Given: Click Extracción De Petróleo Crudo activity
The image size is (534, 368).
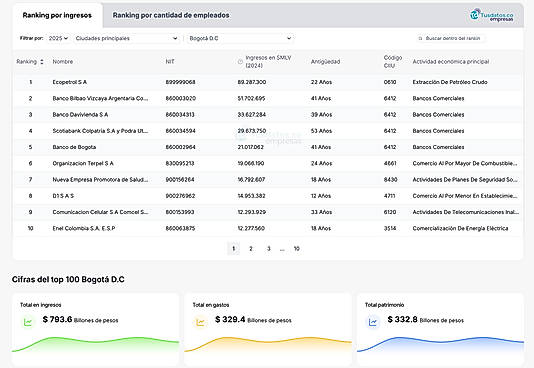Looking at the screenshot, I should pyautogui.click(x=450, y=82).
